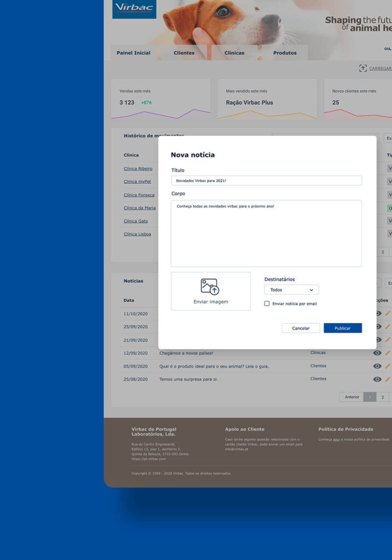Click 'Chegámos a novos países!' news title
The image size is (392, 560).
pyautogui.click(x=186, y=353)
